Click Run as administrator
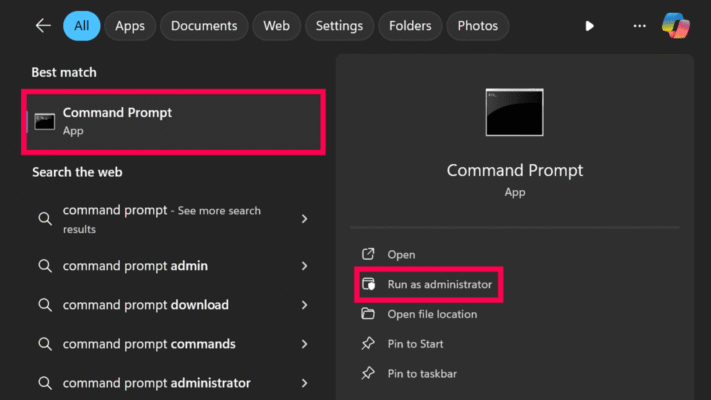The image size is (711, 400). [429, 284]
